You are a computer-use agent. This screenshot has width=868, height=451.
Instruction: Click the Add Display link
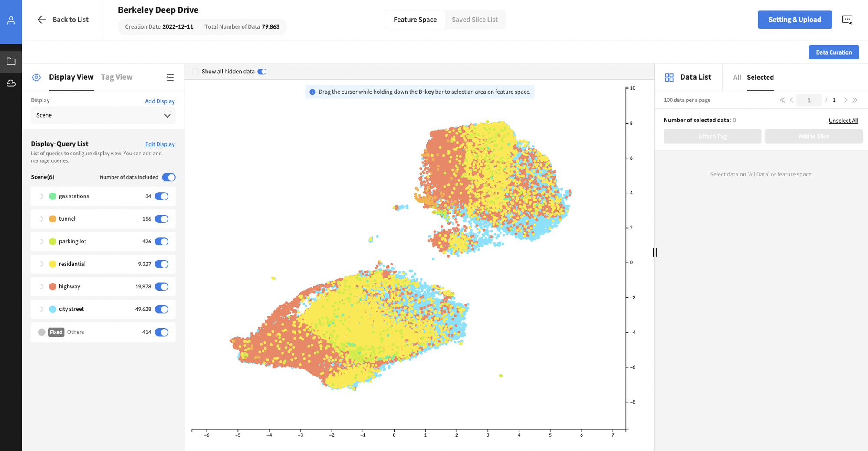pyautogui.click(x=160, y=101)
